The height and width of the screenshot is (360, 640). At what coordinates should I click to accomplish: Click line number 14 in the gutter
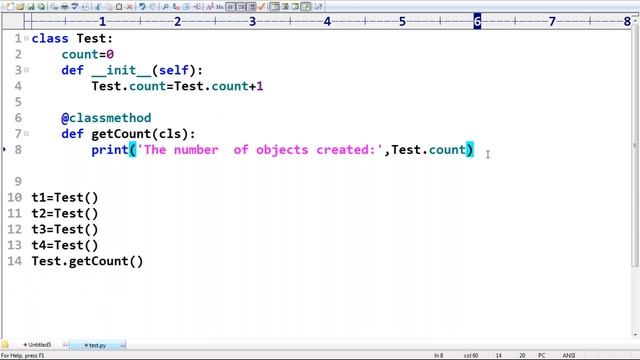point(15,261)
